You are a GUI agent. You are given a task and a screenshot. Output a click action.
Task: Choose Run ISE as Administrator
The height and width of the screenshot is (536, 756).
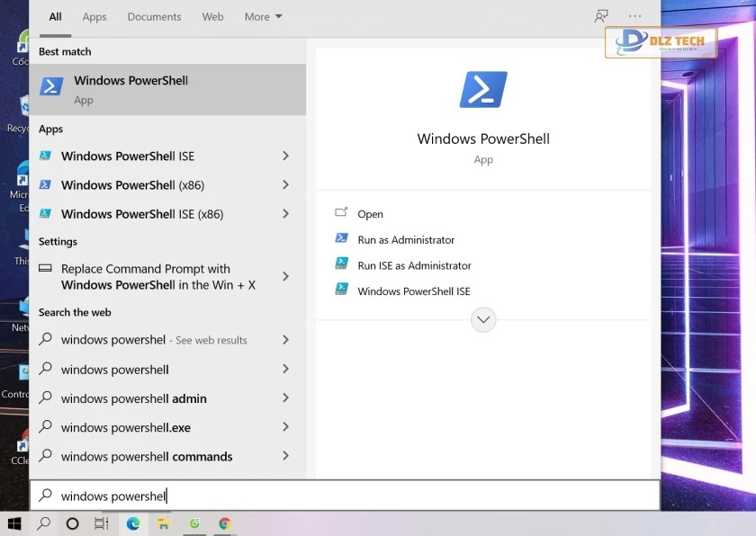coord(414,265)
